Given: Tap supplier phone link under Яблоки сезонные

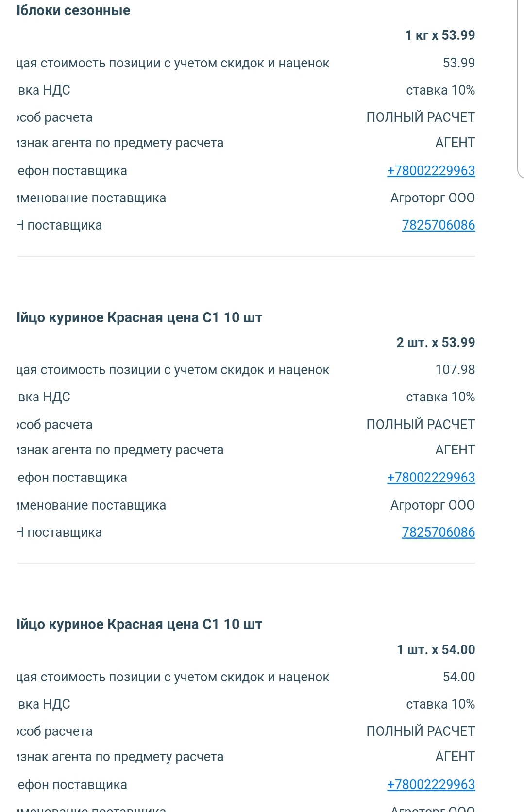Looking at the screenshot, I should pyautogui.click(x=431, y=171).
